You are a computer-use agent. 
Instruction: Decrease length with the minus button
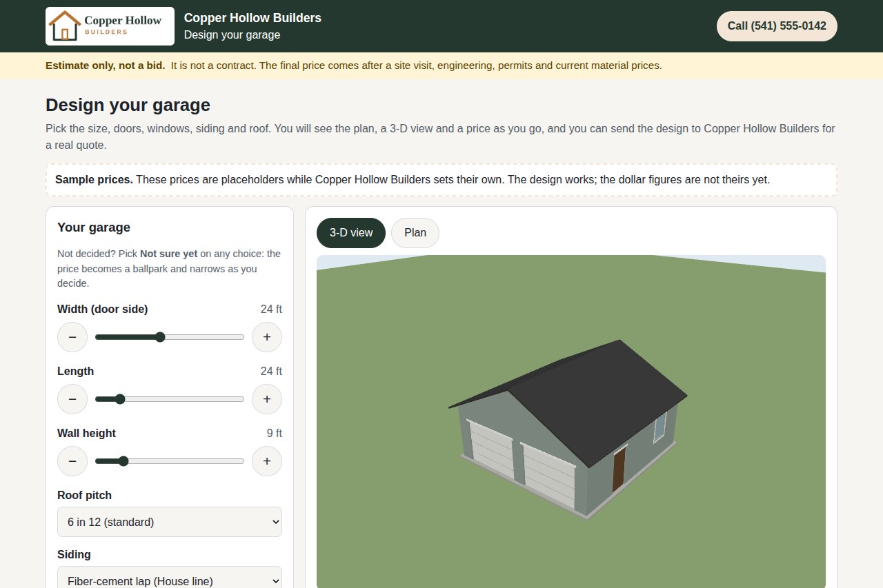coord(72,399)
